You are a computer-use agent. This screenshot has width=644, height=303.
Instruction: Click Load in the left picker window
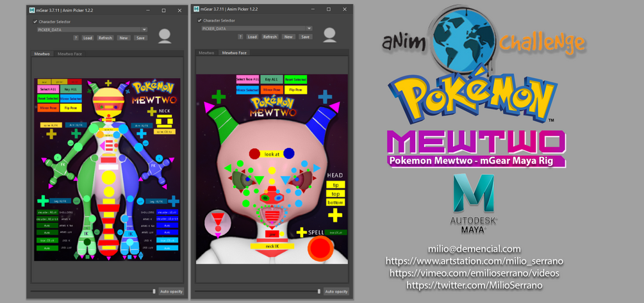[87, 38]
